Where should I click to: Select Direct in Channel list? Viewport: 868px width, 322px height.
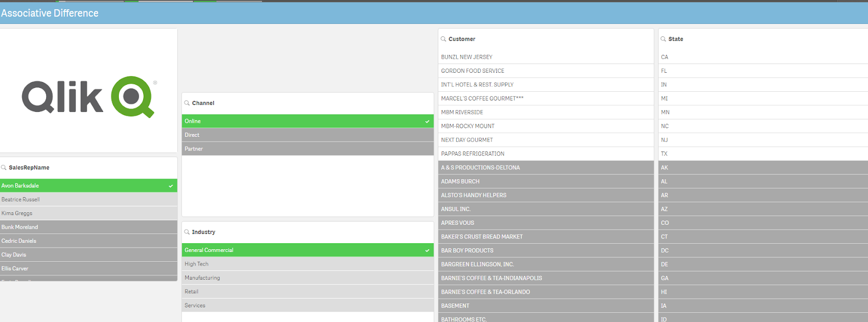[x=308, y=135]
